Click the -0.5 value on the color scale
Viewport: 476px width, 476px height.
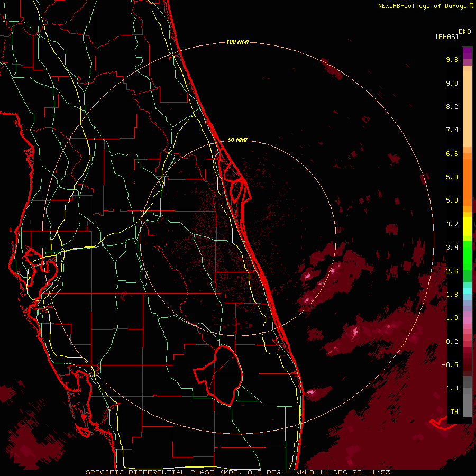pos(450,365)
